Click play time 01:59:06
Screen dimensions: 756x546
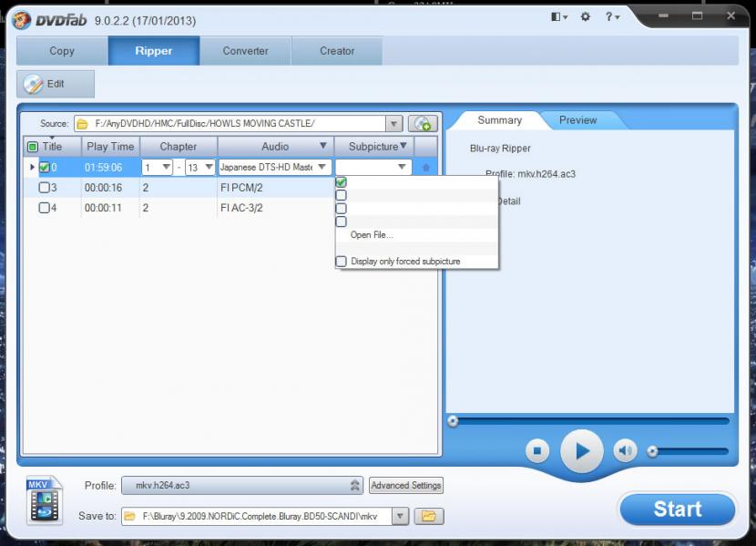point(103,168)
